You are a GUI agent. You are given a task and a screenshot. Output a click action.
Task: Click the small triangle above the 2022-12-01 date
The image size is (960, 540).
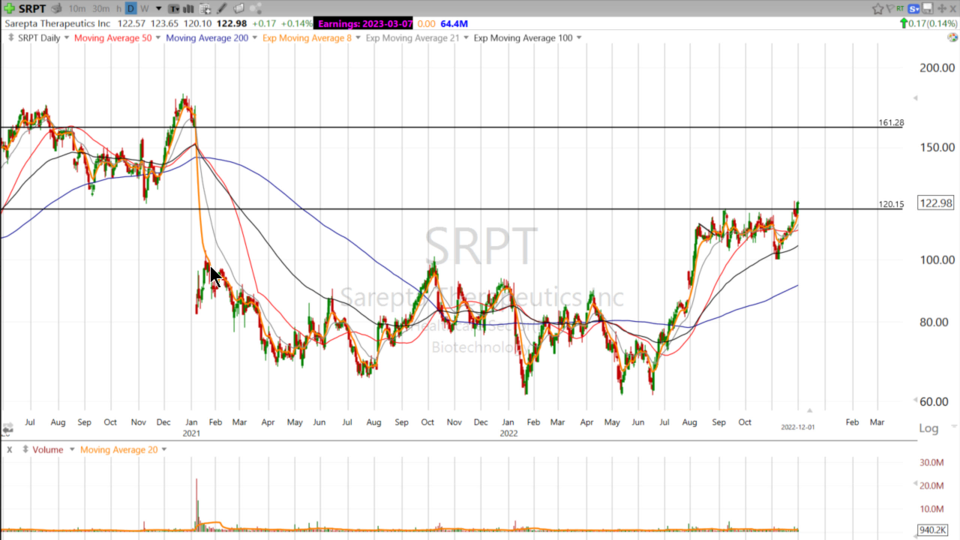[809, 410]
